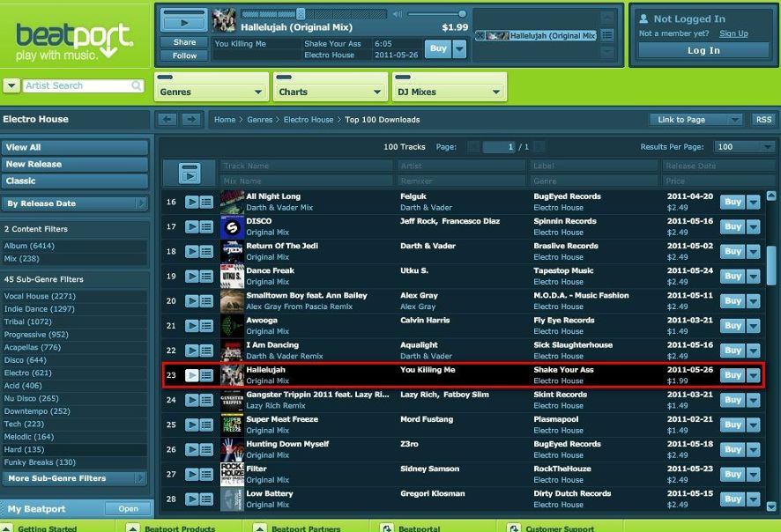Viewport: 781px width, 532px height.
Task: Click the play-all tracks icon in table header
Action: pos(190,173)
